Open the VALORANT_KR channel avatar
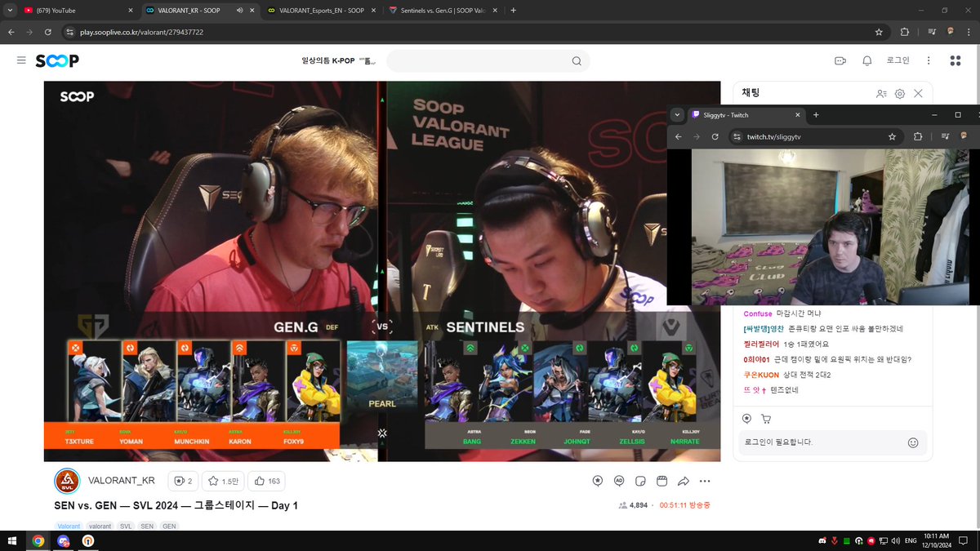Viewport: 980px width, 551px height. [x=67, y=482]
